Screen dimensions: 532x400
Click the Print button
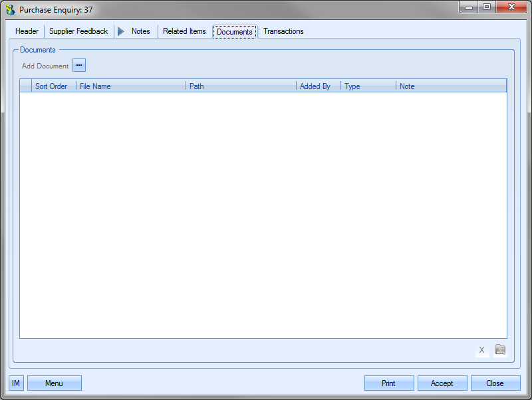[x=389, y=383]
